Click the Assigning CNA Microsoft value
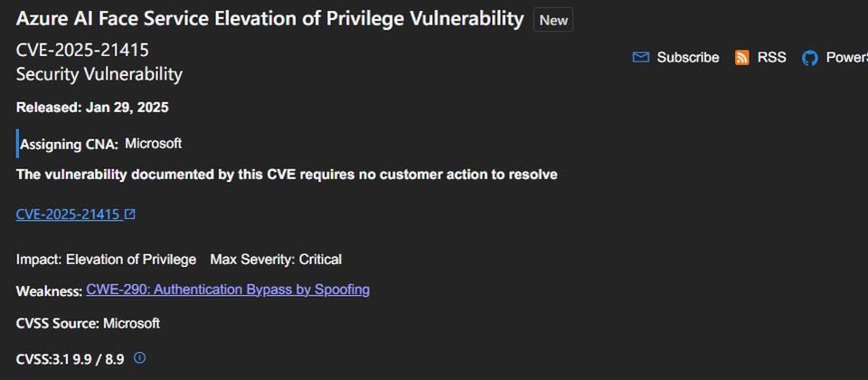Viewport: 868px width, 380px height. tap(154, 144)
